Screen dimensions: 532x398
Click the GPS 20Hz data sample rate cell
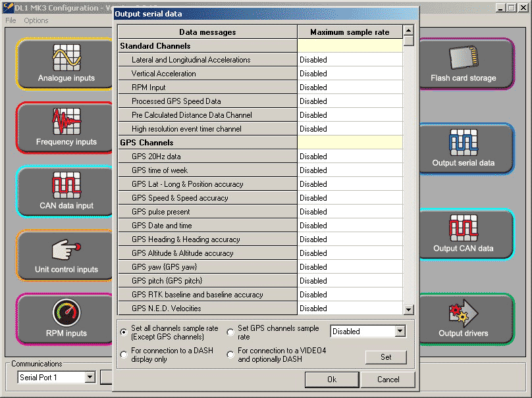click(350, 157)
